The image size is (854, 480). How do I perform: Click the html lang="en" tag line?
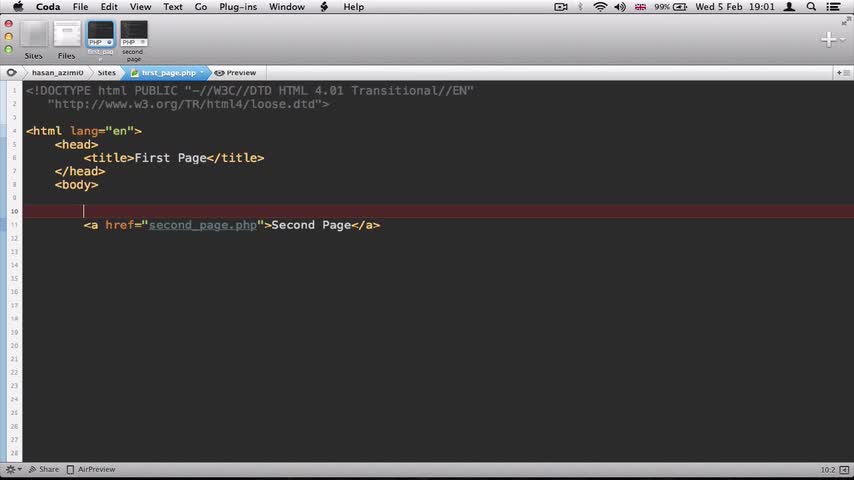click(x=84, y=131)
